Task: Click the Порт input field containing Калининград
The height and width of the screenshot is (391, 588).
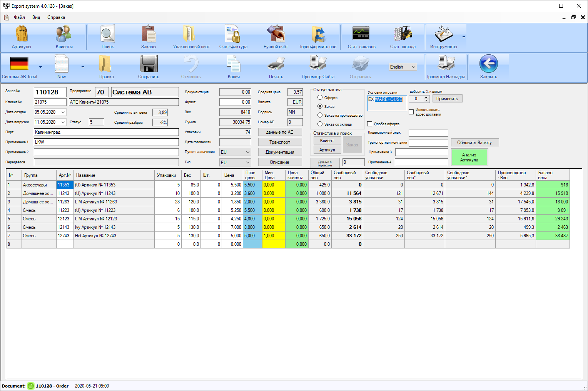Action: click(x=106, y=132)
